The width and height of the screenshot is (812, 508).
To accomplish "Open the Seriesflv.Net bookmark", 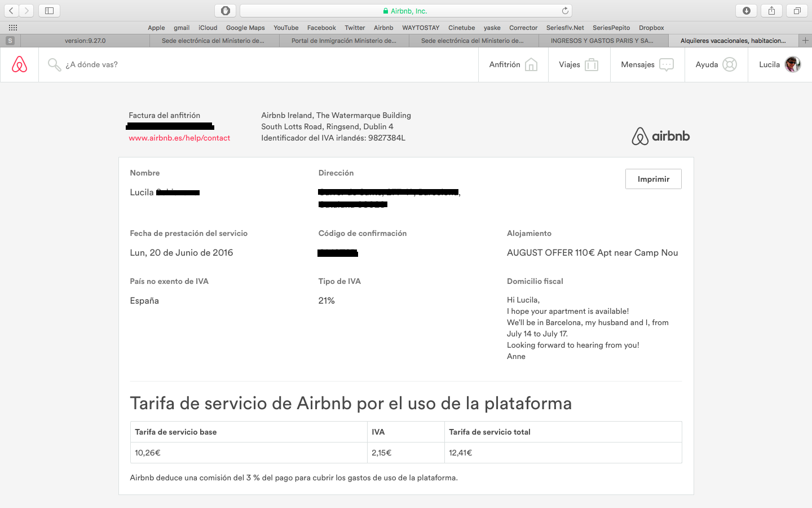I will point(565,28).
